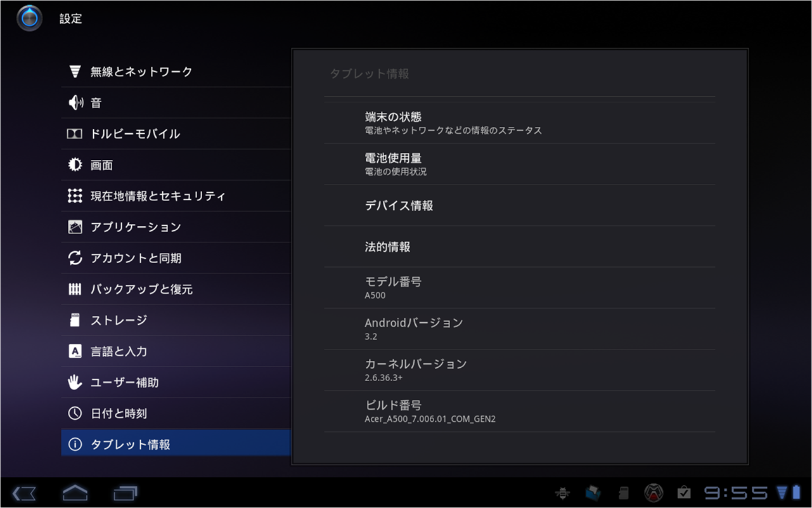Tap the wireless signal icon in sidebar
This screenshot has height=508, width=812.
[x=75, y=72]
